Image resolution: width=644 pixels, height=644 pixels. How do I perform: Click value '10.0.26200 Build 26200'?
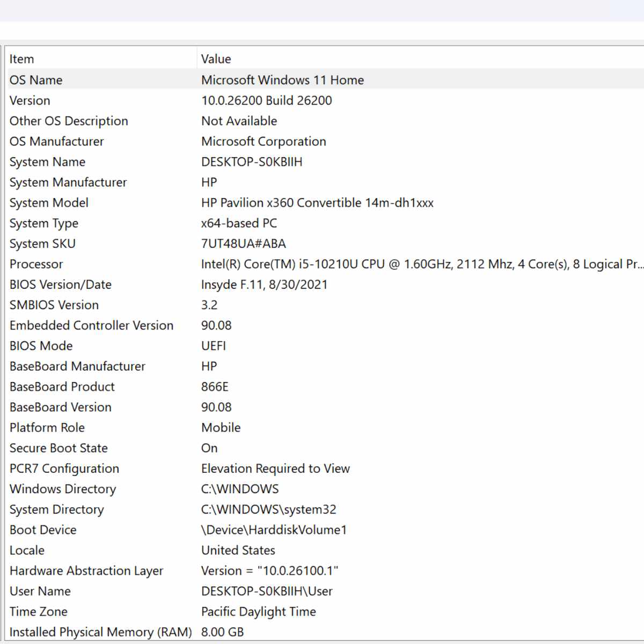click(x=266, y=100)
